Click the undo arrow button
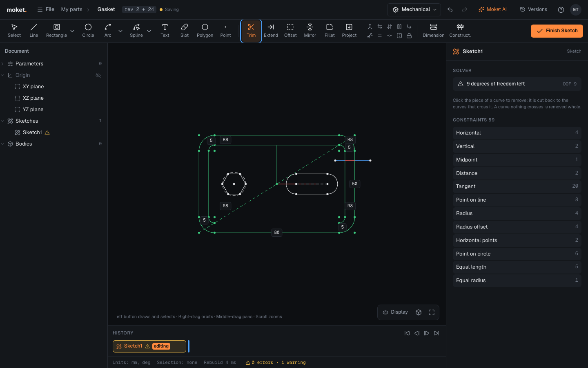 click(x=450, y=10)
